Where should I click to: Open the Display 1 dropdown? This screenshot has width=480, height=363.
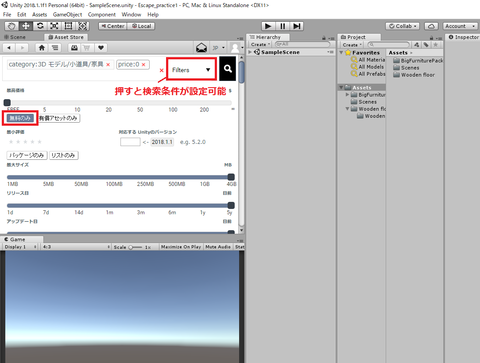pos(20,247)
